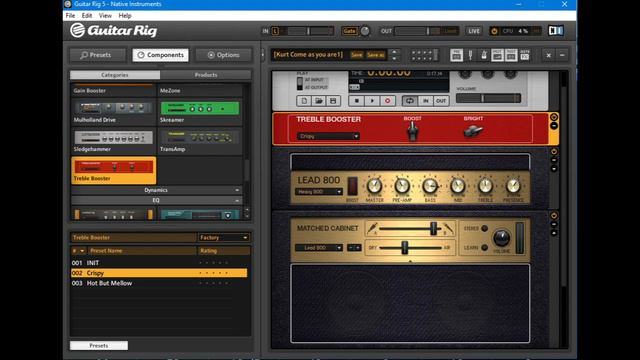Open the Components tab
This screenshot has width=640, height=360.
tap(160, 55)
